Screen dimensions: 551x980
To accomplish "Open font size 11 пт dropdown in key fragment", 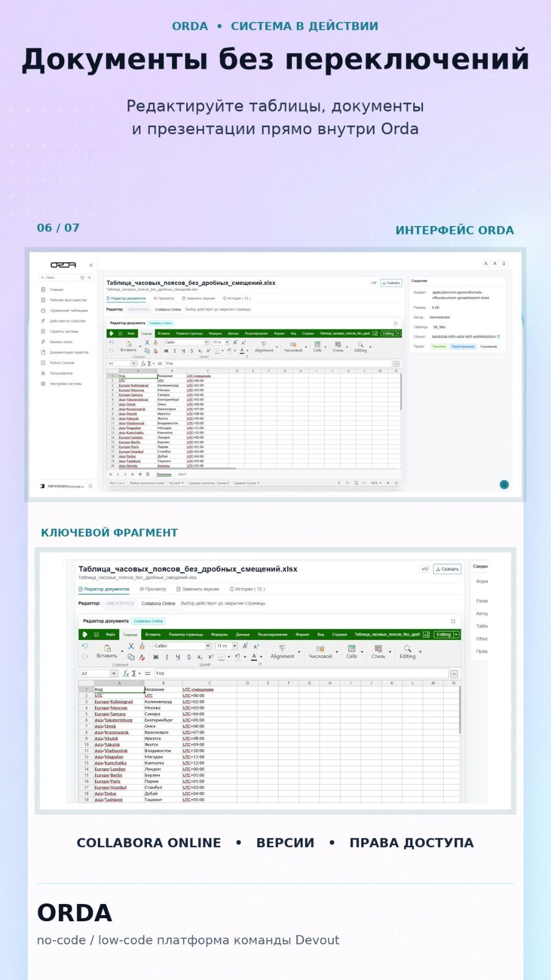I will pos(235,646).
